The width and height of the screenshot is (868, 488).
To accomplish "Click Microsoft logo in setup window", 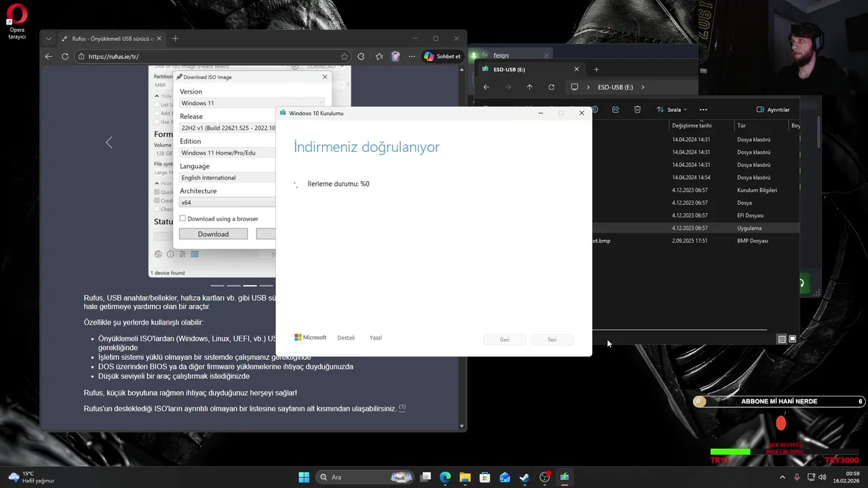I will pos(311,338).
